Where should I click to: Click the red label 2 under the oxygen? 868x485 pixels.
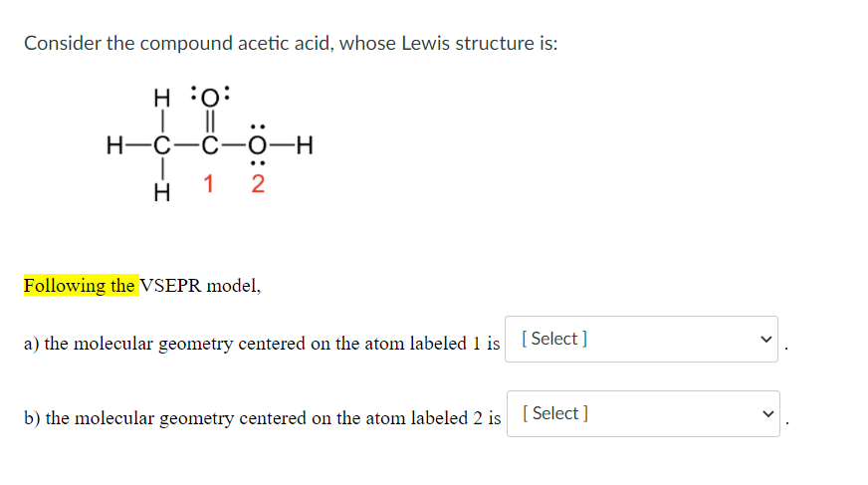tap(258, 184)
